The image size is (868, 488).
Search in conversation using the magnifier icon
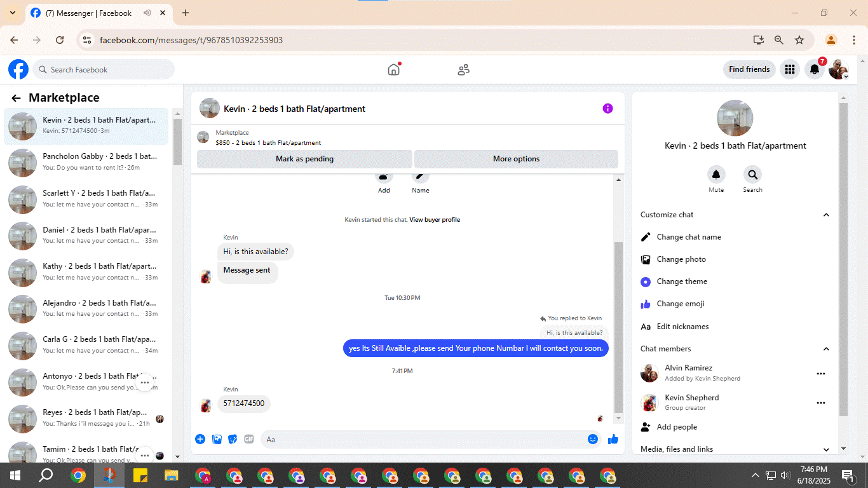[x=752, y=175]
